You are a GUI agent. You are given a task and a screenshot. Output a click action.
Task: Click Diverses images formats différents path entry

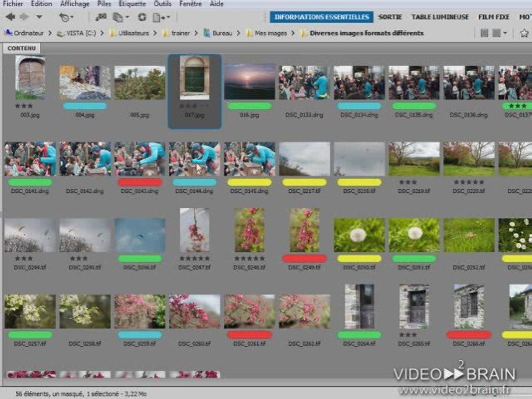pyautogui.click(x=367, y=33)
